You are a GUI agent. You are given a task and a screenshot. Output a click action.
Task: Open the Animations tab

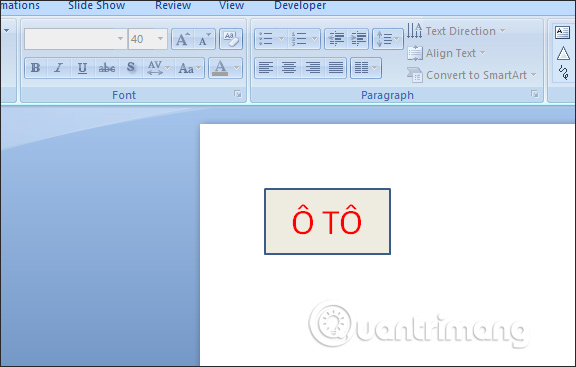pyautogui.click(x=20, y=6)
